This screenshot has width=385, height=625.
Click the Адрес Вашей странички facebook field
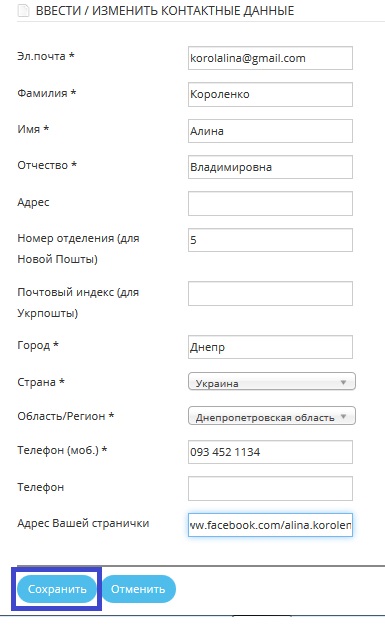[270, 525]
